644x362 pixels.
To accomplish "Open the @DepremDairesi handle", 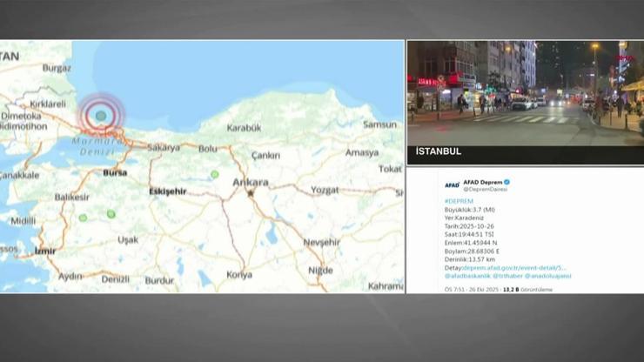I will pyautogui.click(x=485, y=190).
